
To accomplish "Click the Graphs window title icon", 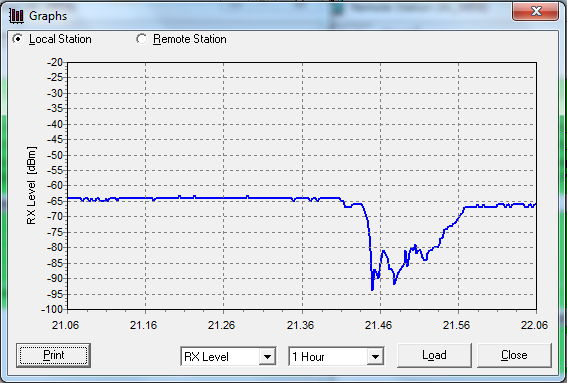I will pyautogui.click(x=16, y=16).
